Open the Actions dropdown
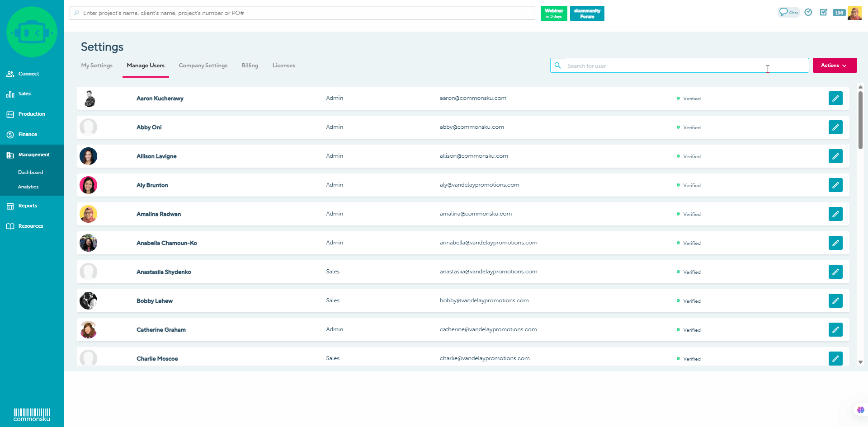The width and height of the screenshot is (868, 427). click(834, 65)
